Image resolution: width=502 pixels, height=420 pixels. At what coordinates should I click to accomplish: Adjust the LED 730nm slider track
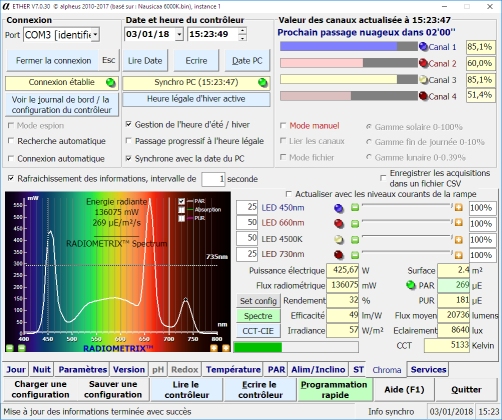coord(407,252)
